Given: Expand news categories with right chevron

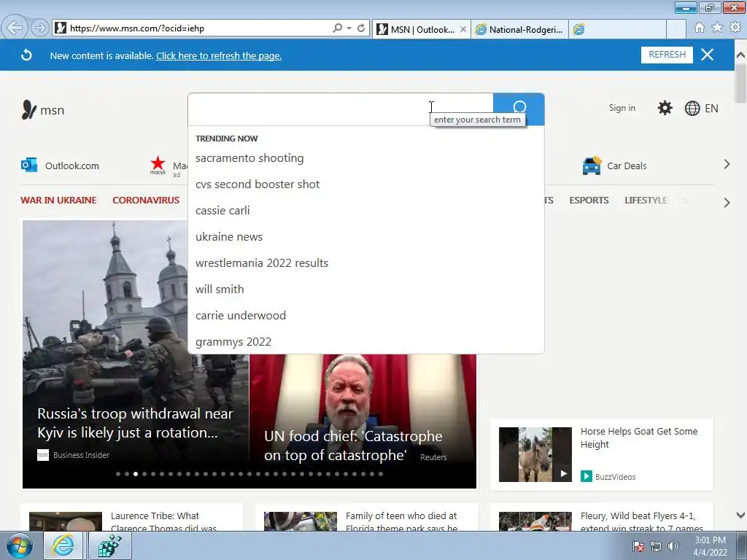Looking at the screenshot, I should [727, 203].
